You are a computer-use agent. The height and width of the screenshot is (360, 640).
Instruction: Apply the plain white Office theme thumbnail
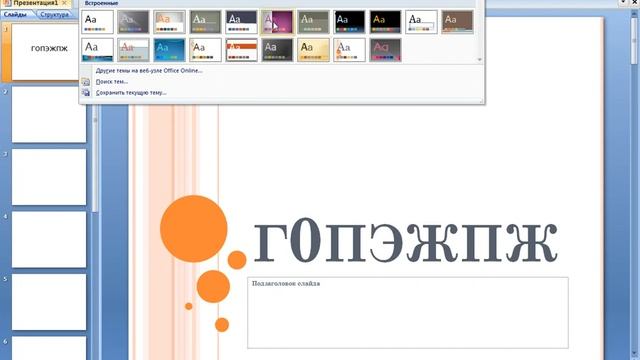point(98,22)
